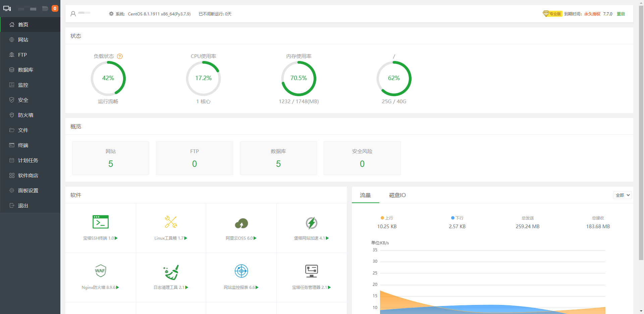Click the FTP icon in sidebar
Viewport: 644px width, 314px height.
click(x=12, y=55)
